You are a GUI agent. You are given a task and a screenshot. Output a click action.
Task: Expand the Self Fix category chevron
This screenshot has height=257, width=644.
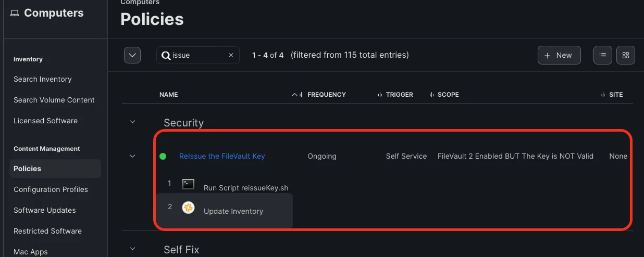[132, 249]
